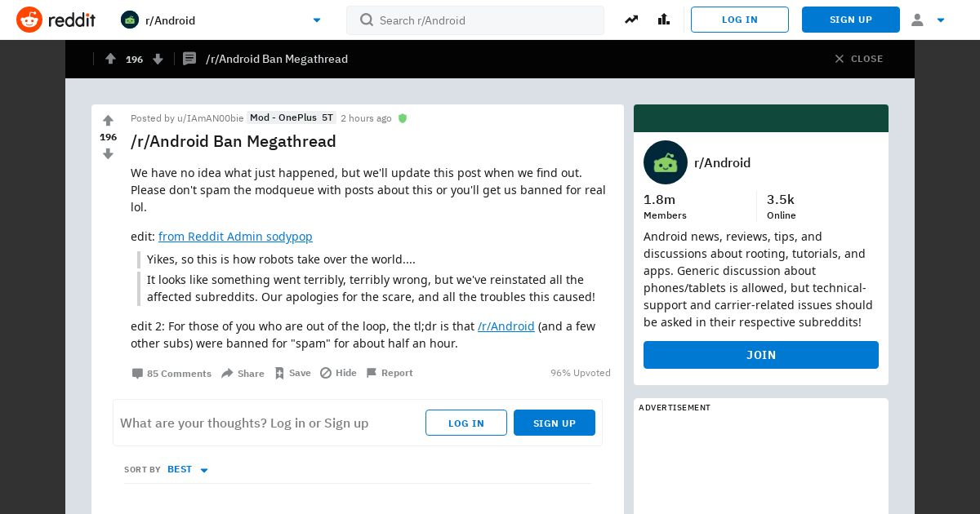Click the comment box LOG IN button
980x514 pixels.
click(466, 423)
